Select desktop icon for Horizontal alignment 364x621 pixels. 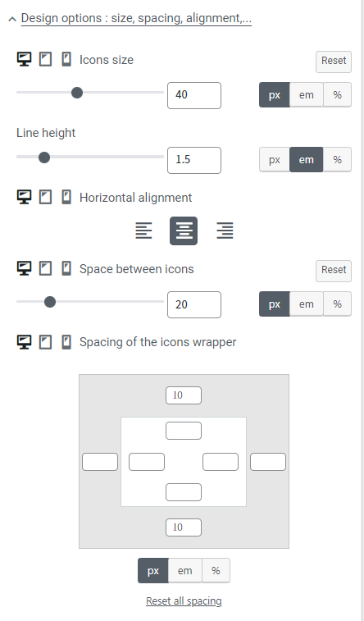(x=24, y=197)
